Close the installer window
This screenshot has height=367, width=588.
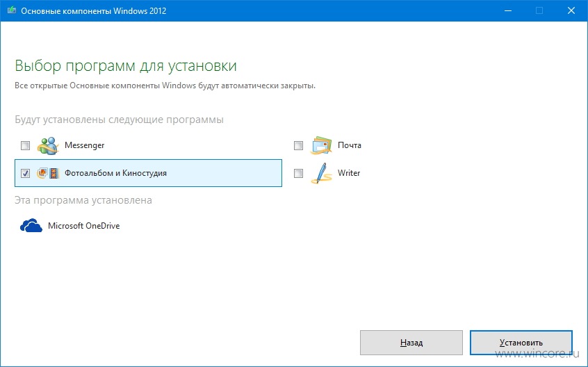click(571, 10)
